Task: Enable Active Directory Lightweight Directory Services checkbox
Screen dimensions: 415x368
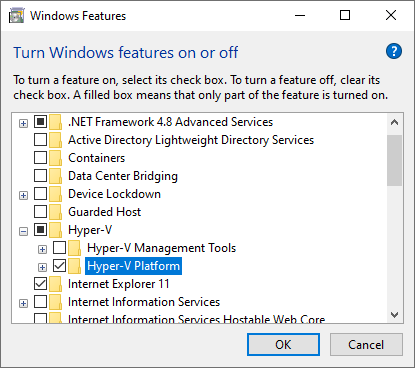Action: click(40, 140)
